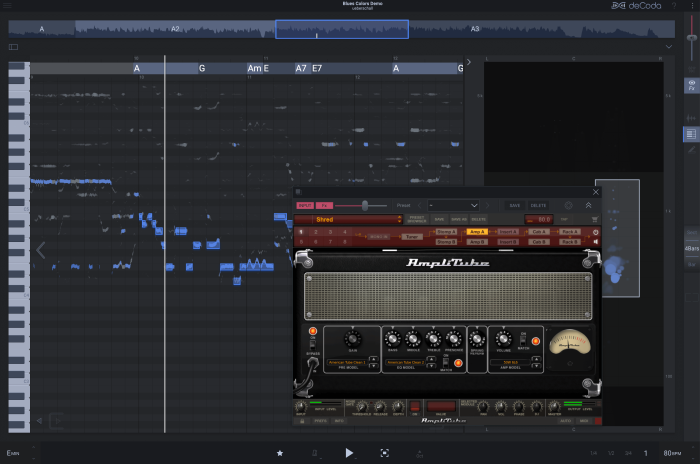Select Rack B in signal chain
700x464 pixels.
(x=570, y=242)
